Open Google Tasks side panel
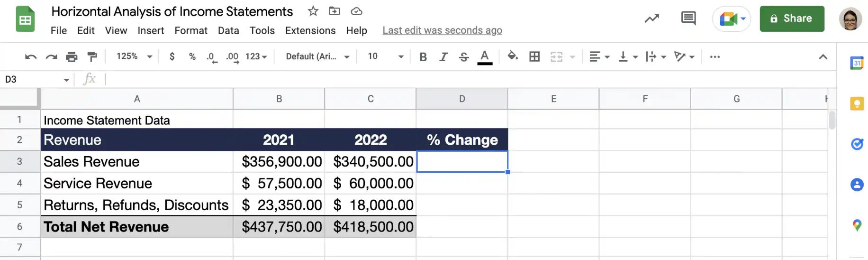868x260 pixels. coord(857,144)
